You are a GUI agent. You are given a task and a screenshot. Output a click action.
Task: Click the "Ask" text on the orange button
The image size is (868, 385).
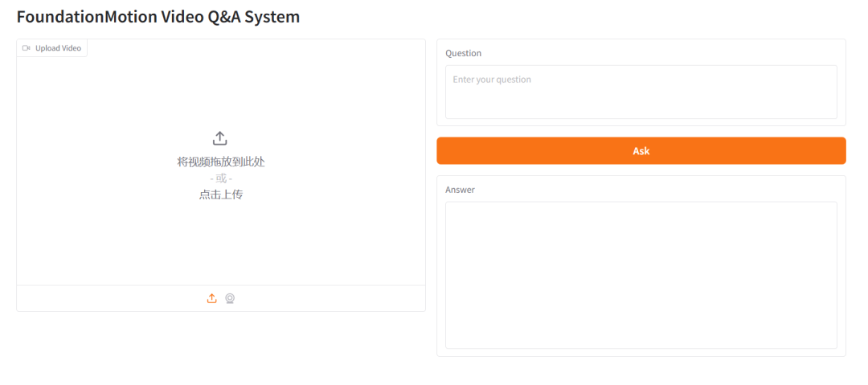tap(641, 151)
